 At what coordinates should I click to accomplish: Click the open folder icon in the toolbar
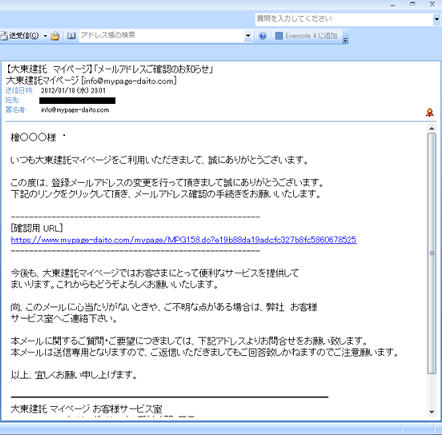click(x=55, y=36)
